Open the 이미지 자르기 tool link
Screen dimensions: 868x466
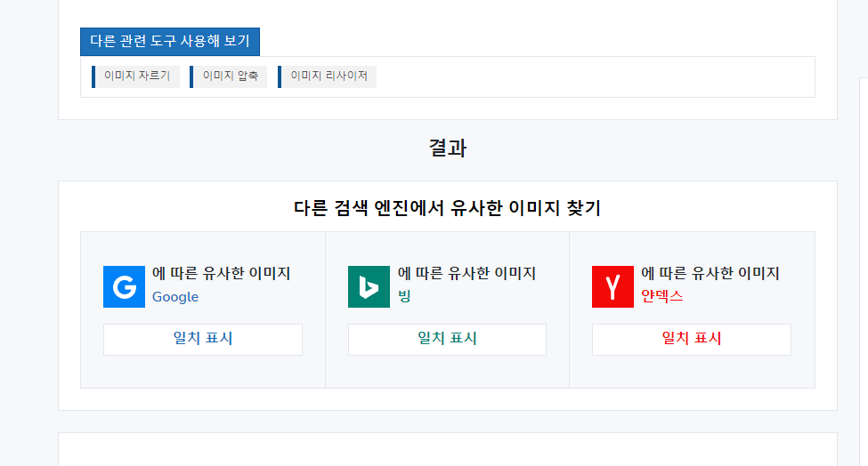(136, 76)
